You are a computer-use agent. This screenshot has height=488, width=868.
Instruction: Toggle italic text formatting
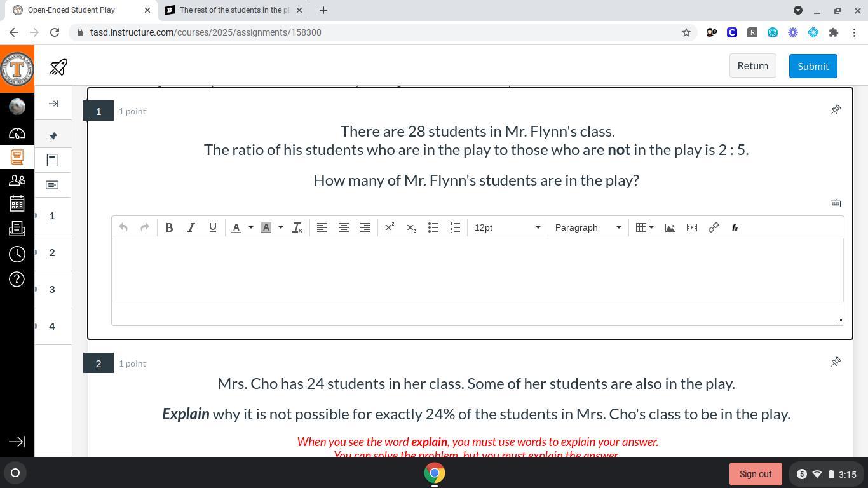point(191,227)
